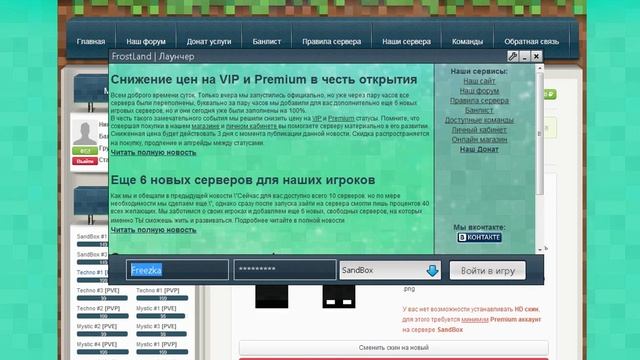
Task: Open Наш форум in the website navigation bar
Action: 146,41
